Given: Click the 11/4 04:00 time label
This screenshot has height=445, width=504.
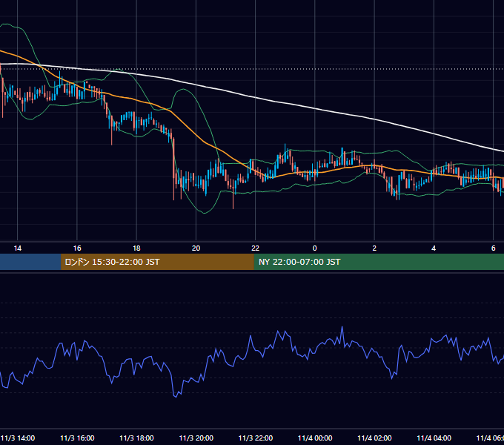Looking at the screenshot, I should pos(434,438).
